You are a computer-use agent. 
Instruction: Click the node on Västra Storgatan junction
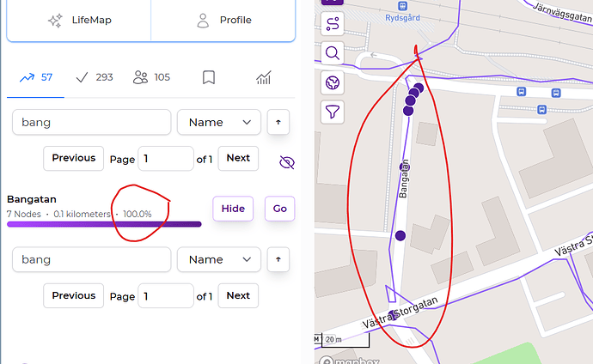394,315
